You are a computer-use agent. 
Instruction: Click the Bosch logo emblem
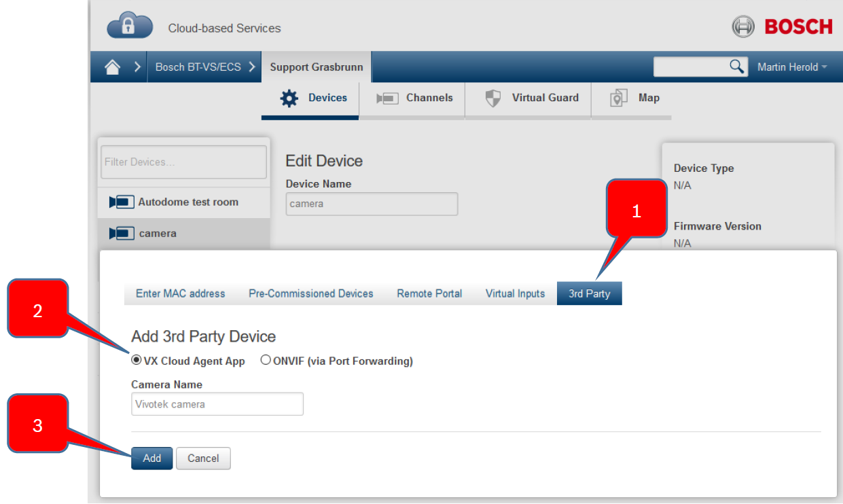tap(743, 26)
